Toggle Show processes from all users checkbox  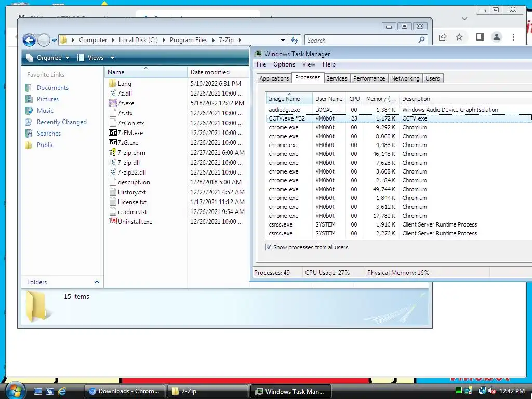click(269, 247)
